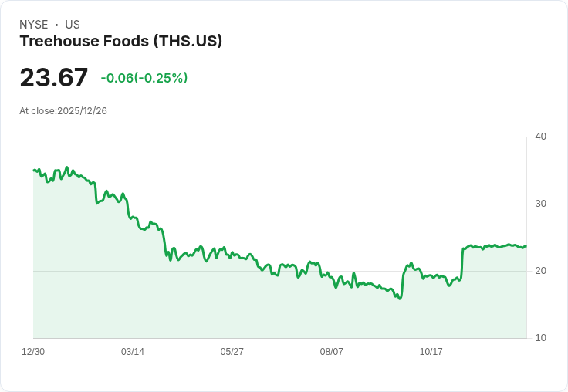The height and width of the screenshot is (392, 568).
Task: Click the 05/27 date label on x-axis
Action: [x=232, y=352]
